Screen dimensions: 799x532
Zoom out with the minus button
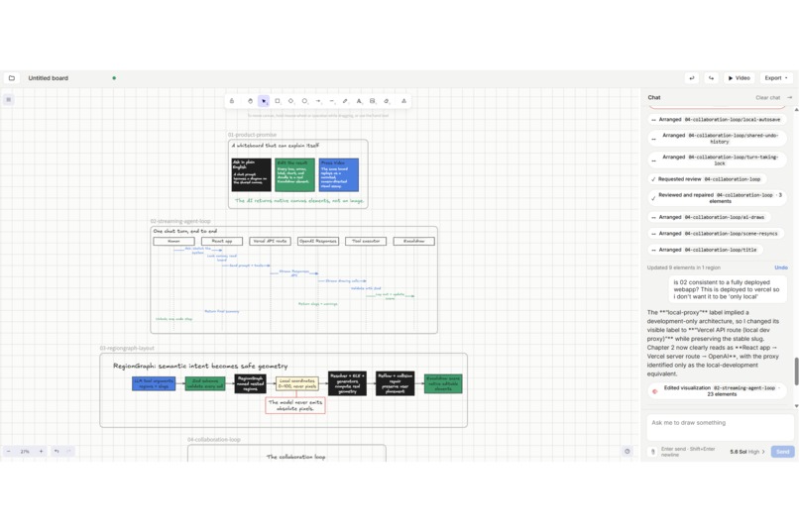pyautogui.click(x=9, y=451)
